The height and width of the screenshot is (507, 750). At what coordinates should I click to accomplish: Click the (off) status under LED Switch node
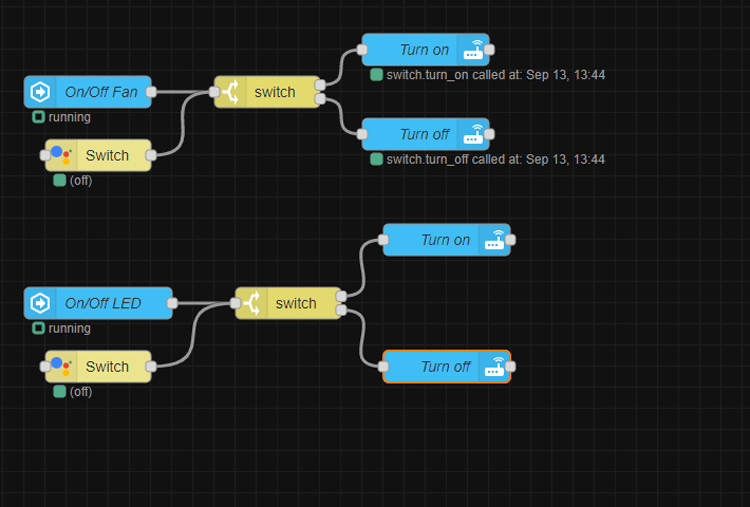tap(80, 391)
